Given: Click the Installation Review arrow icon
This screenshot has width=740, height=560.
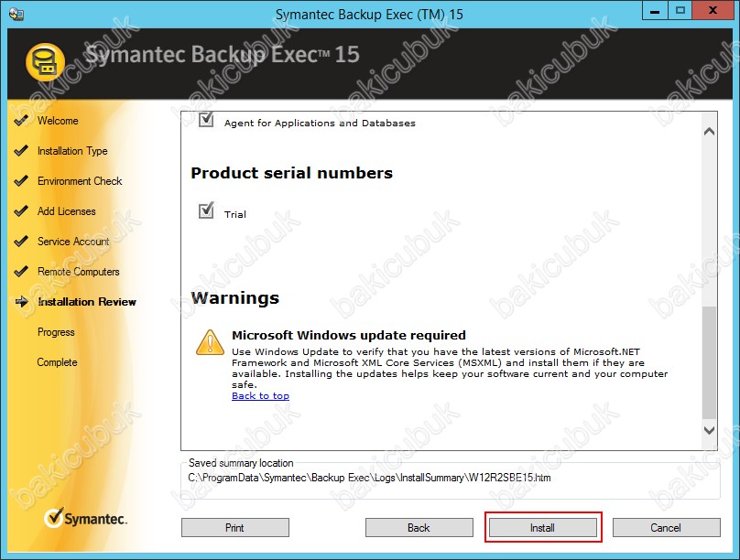Looking at the screenshot, I should pyautogui.click(x=22, y=302).
